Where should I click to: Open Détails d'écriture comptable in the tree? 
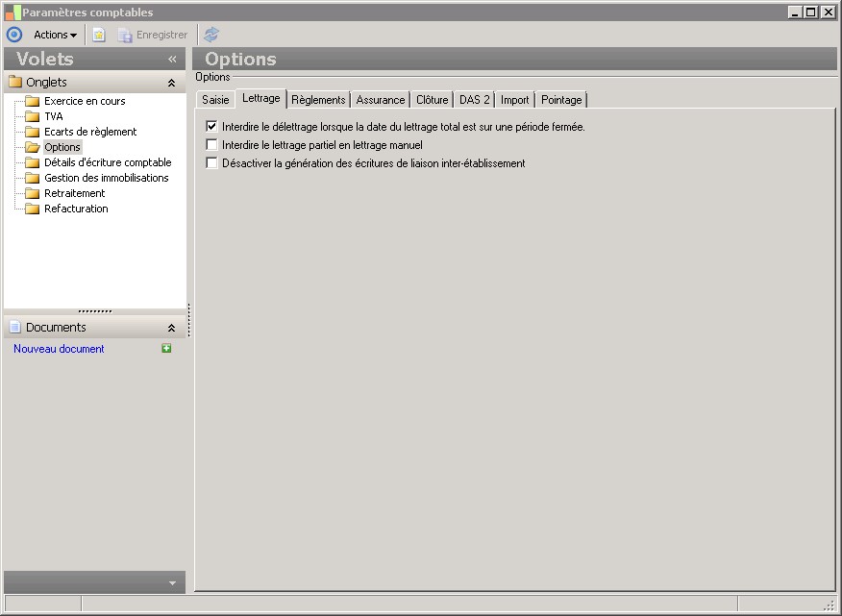click(x=108, y=162)
